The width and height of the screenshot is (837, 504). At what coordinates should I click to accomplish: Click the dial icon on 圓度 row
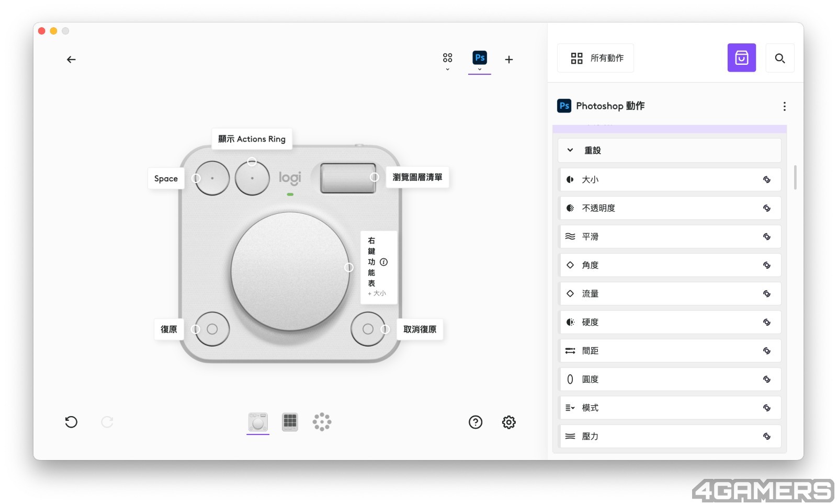[766, 379]
